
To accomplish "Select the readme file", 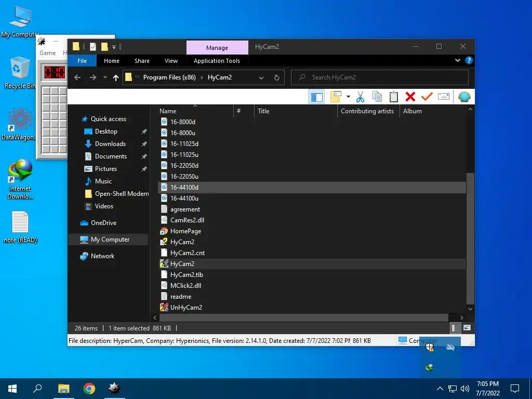I will coord(180,297).
